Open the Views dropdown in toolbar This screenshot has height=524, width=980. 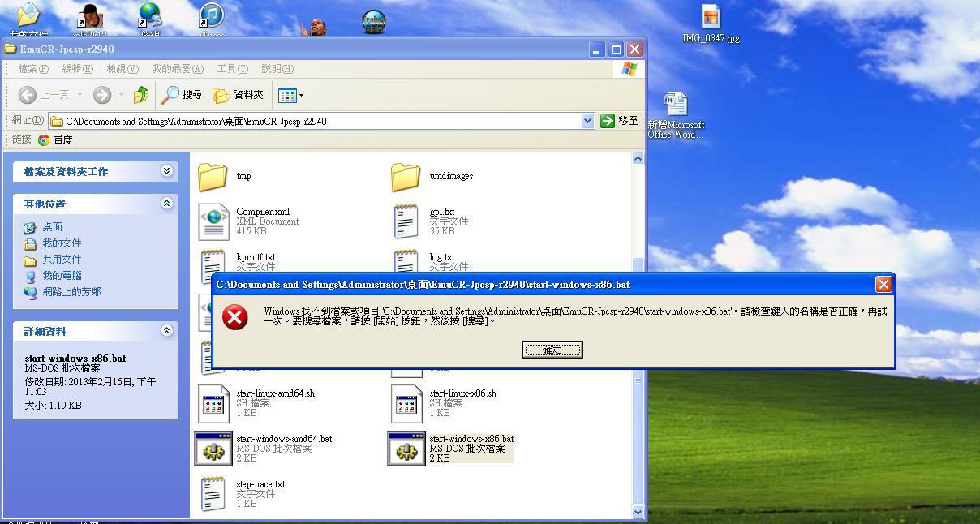(x=290, y=95)
